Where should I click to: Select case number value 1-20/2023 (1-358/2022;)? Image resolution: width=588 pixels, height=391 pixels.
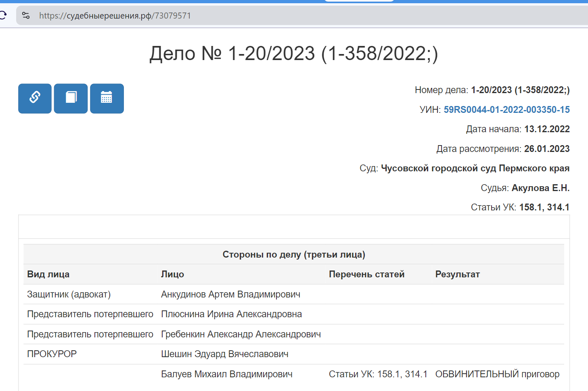coord(520,90)
